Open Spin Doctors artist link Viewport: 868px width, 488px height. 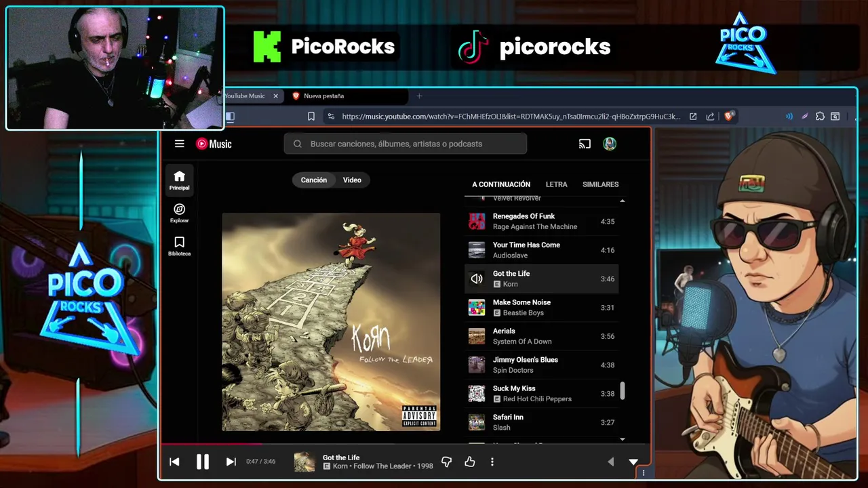coord(513,370)
